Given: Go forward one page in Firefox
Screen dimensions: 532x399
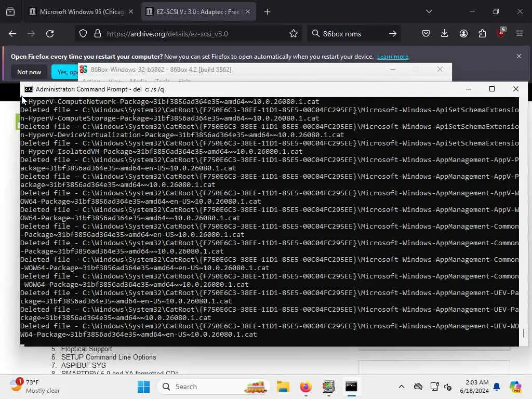Looking at the screenshot, I should 31,34.
